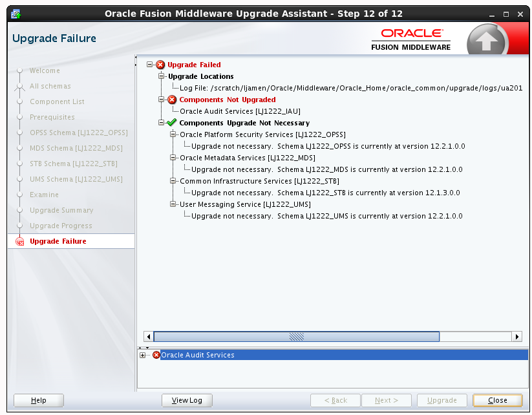This screenshot has width=532, height=415.
Task: Click the Upgrade Assistant title bar icon
Action: [16, 14]
